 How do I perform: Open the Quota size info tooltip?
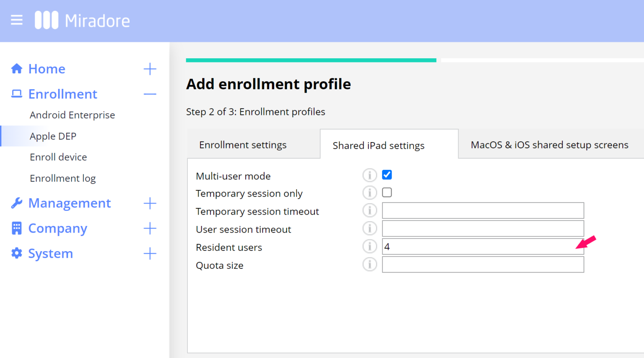pos(369,265)
